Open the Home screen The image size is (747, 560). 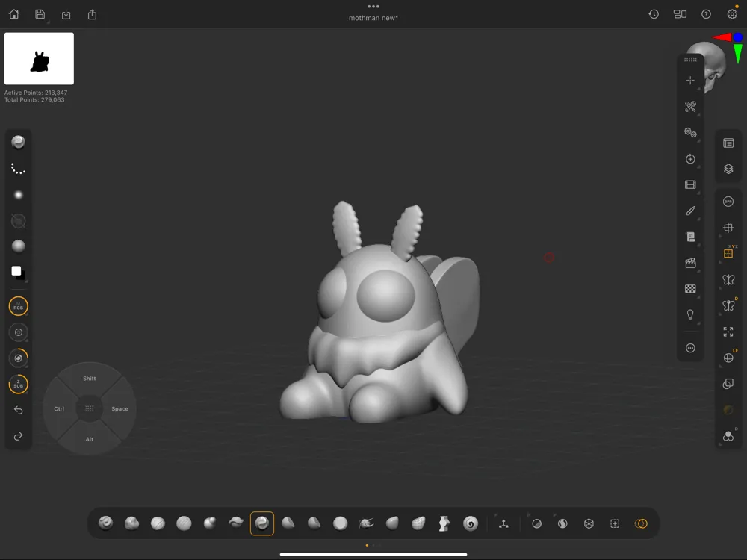pos(14,14)
